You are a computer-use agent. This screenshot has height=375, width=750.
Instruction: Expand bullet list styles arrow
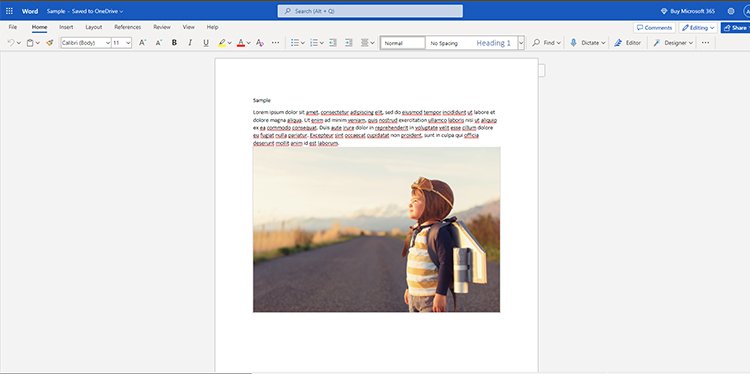(303, 43)
